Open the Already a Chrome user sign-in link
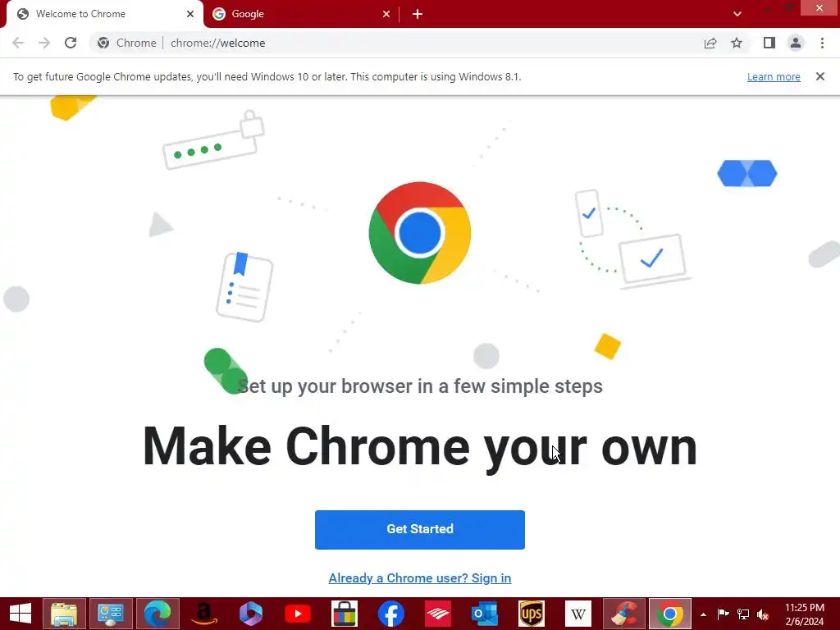 point(419,578)
